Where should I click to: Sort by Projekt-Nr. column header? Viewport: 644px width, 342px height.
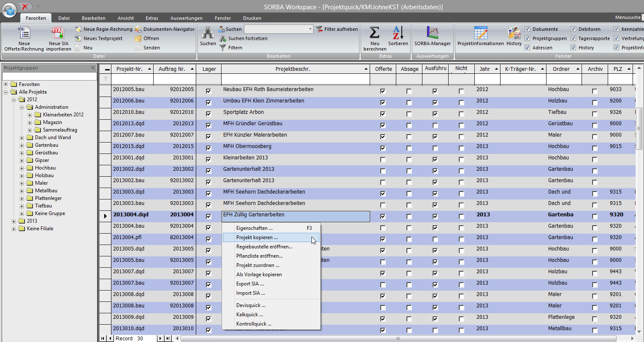coord(132,69)
